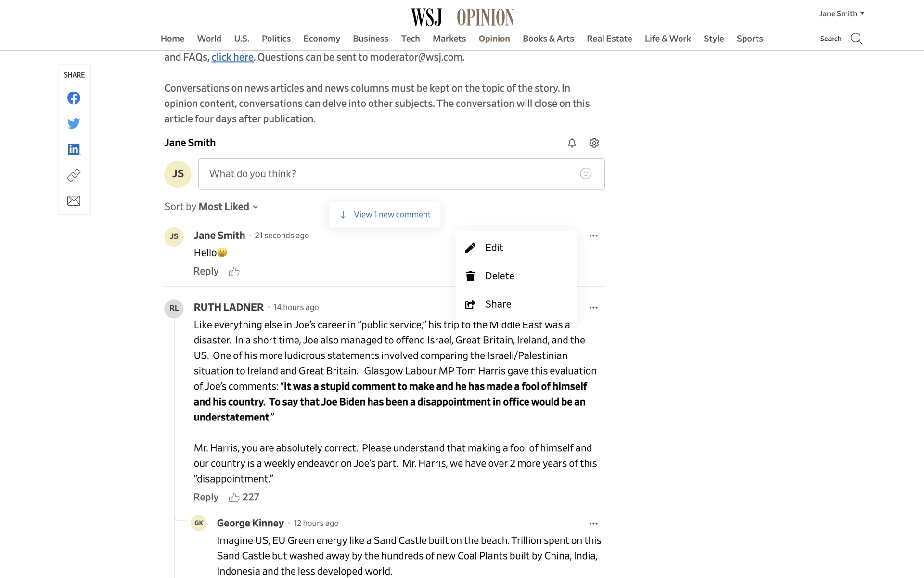The height and width of the screenshot is (578, 924).
Task: Share article by email icon
Action: (74, 200)
